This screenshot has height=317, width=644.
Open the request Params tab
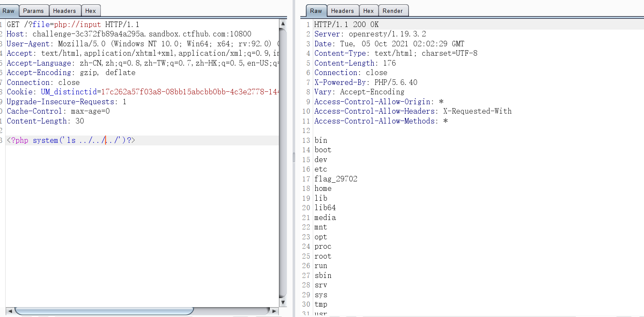(33, 11)
